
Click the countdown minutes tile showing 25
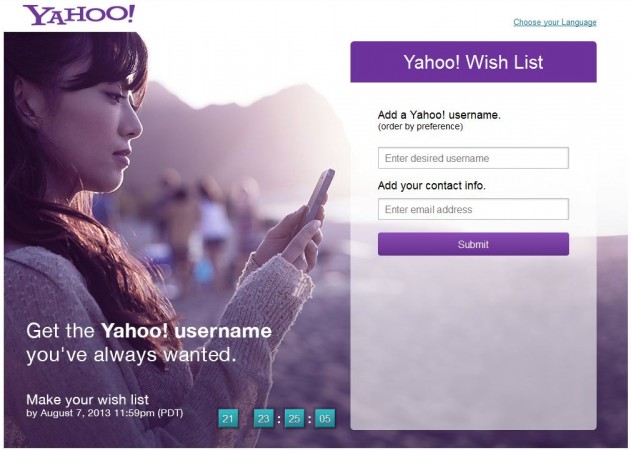point(294,419)
